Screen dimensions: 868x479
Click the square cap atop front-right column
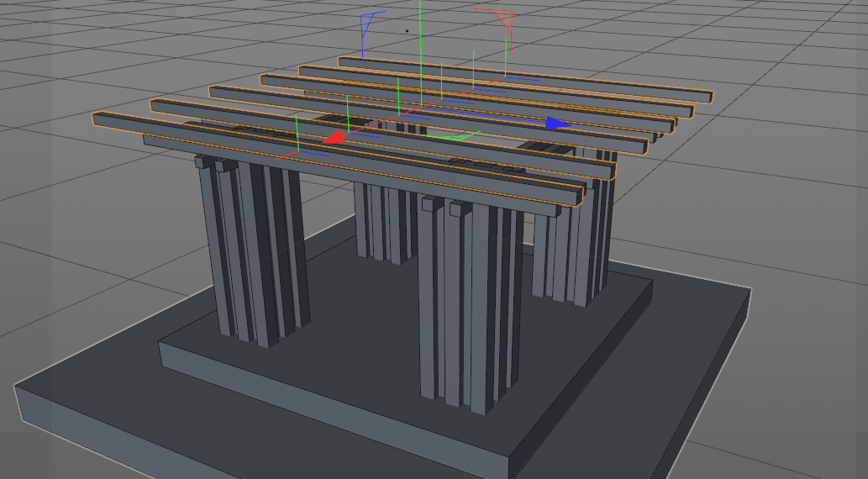(433, 203)
